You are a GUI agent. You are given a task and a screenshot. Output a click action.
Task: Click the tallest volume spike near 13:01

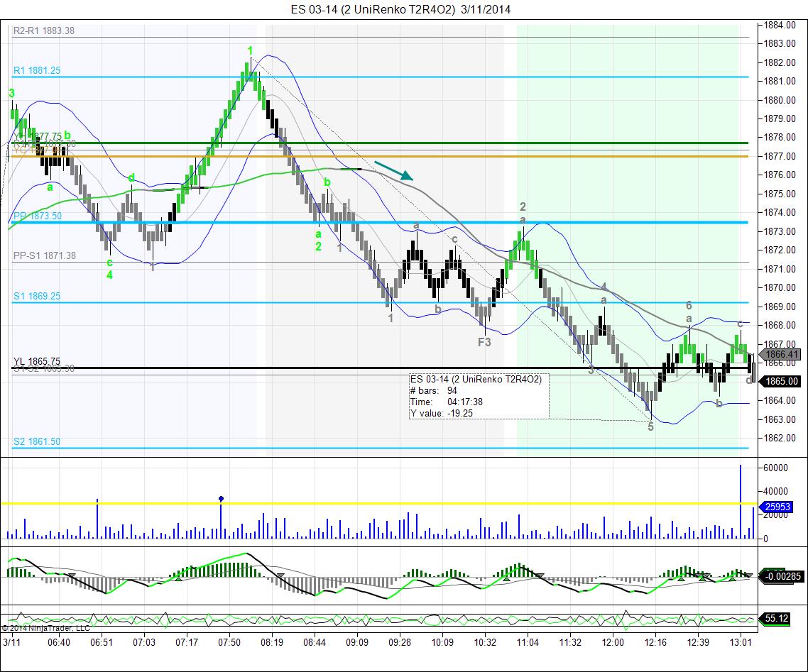[x=741, y=502]
